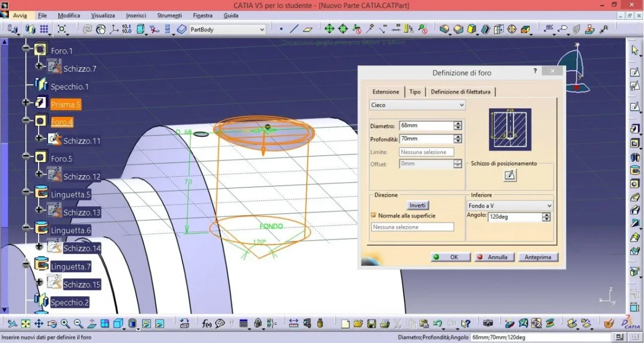Toggle the Normale alla superficie checkbox
644x343 pixels.
point(374,215)
